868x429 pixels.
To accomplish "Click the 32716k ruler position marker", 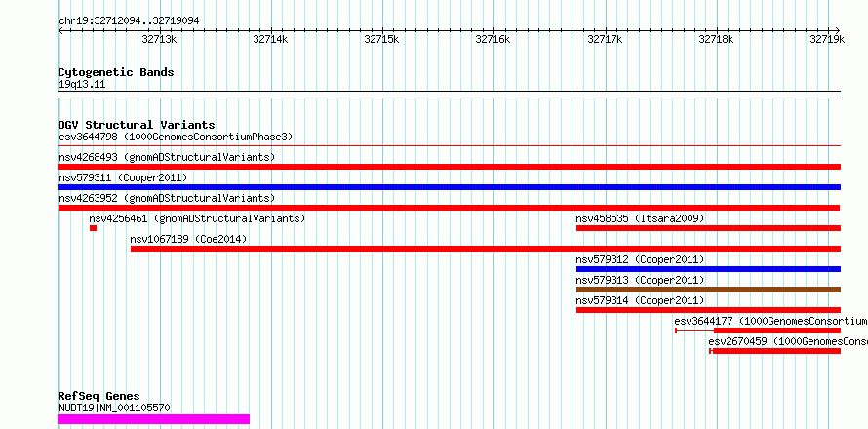I will click(493, 39).
